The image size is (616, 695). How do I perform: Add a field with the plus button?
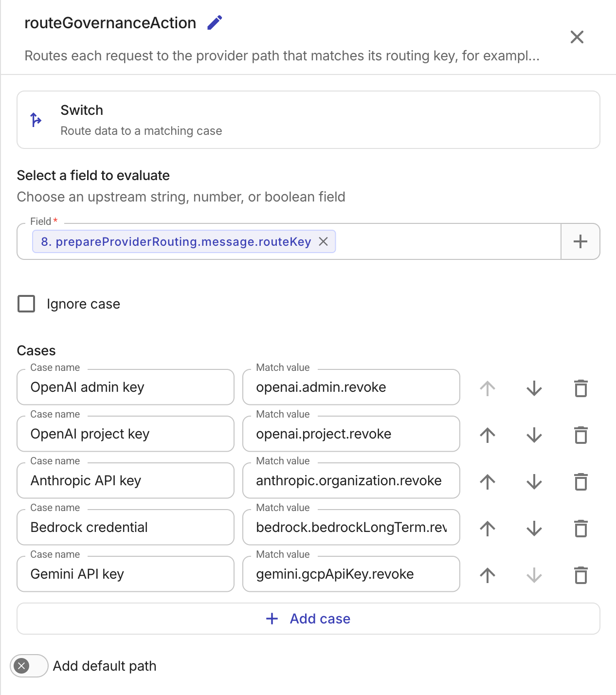(x=580, y=241)
